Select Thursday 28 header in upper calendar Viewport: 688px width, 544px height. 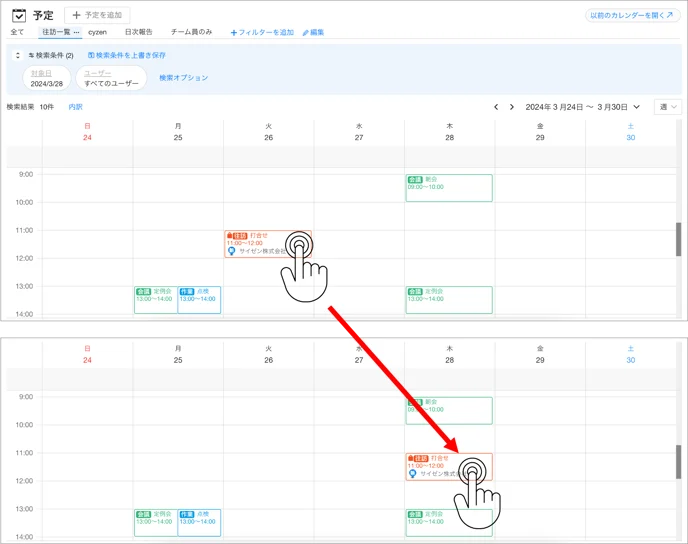[x=449, y=132]
